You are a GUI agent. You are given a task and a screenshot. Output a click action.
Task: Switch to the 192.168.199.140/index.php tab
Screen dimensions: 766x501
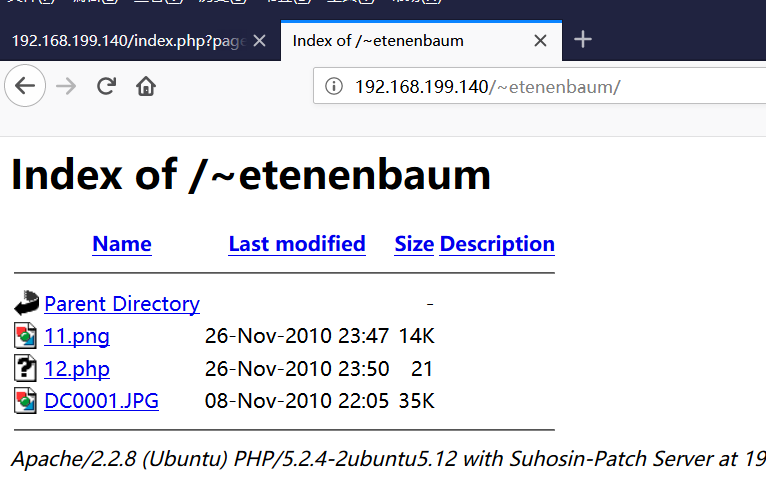[x=128, y=41]
